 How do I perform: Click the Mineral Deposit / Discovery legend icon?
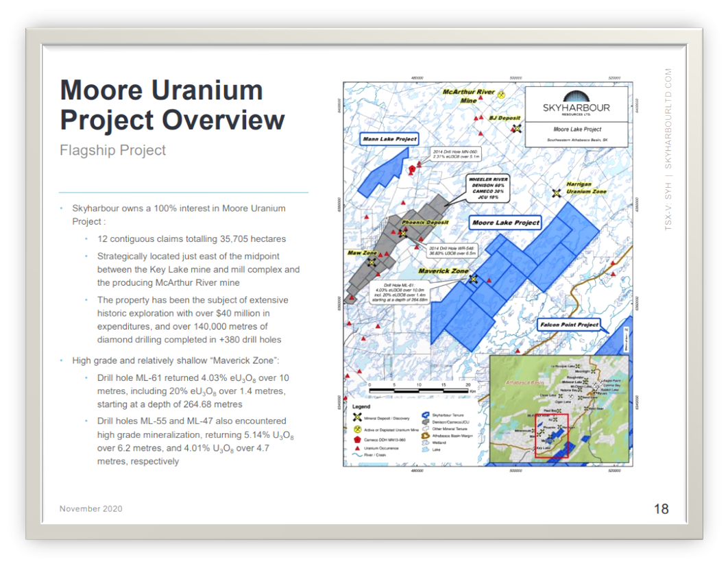point(358,417)
